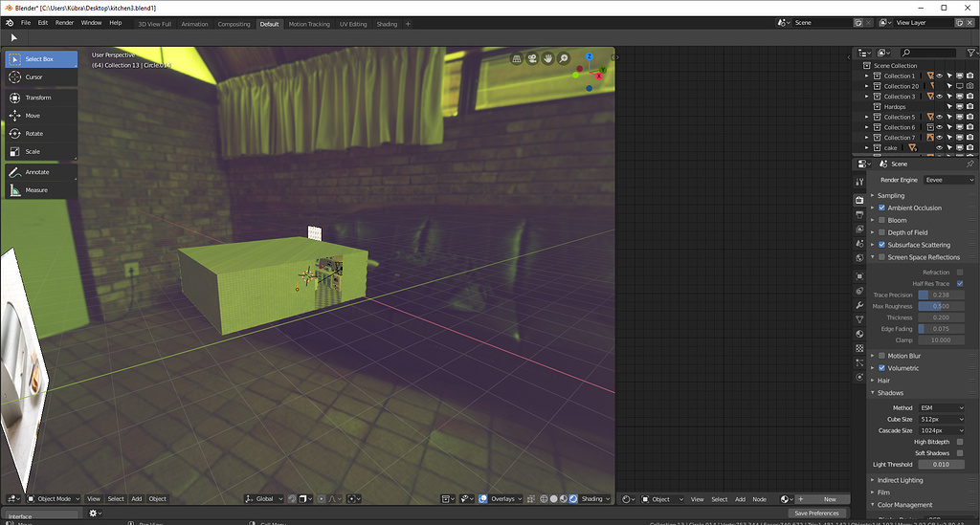Open the Object properties tab

coord(859,276)
